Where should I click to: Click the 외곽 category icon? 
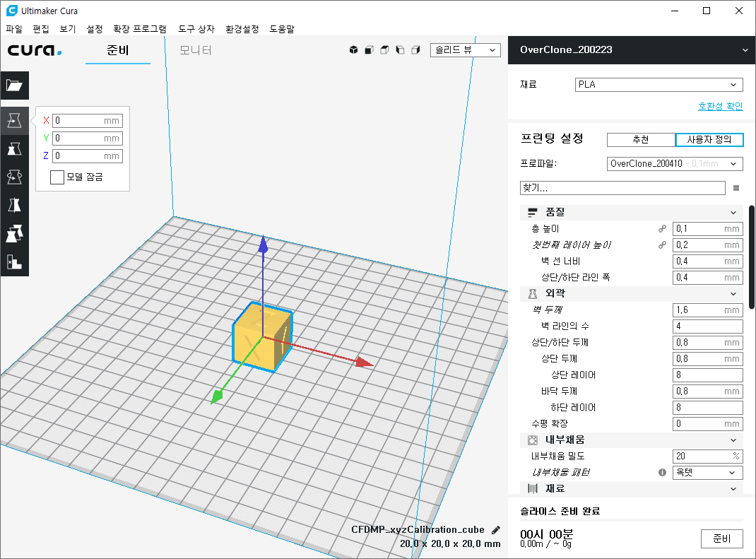point(532,293)
